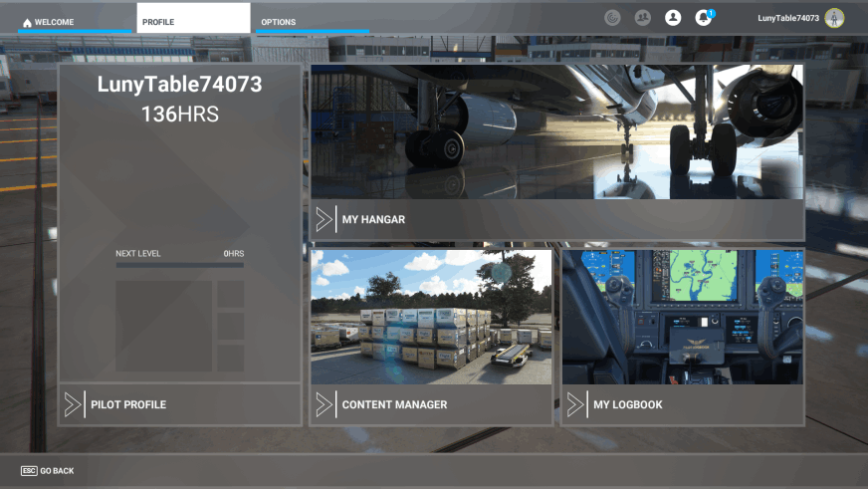This screenshot has height=489, width=868.
Task: Click the home icon on Welcome tab
Action: click(27, 22)
